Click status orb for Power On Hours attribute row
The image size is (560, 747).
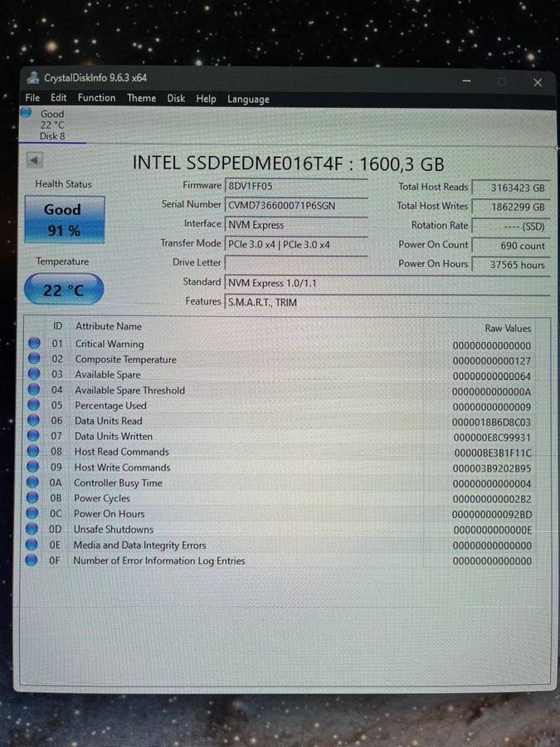32,513
